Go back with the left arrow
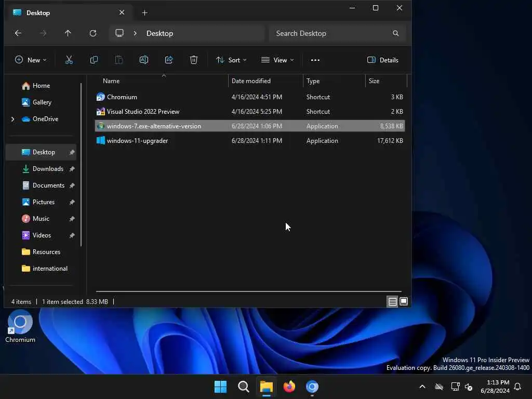Image resolution: width=532 pixels, height=399 pixels. (x=18, y=33)
